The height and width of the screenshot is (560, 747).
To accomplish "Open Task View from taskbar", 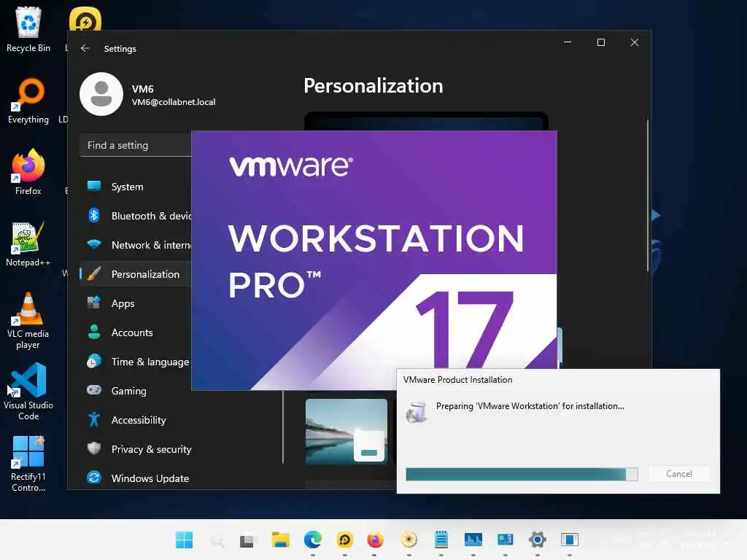I will tap(247, 540).
